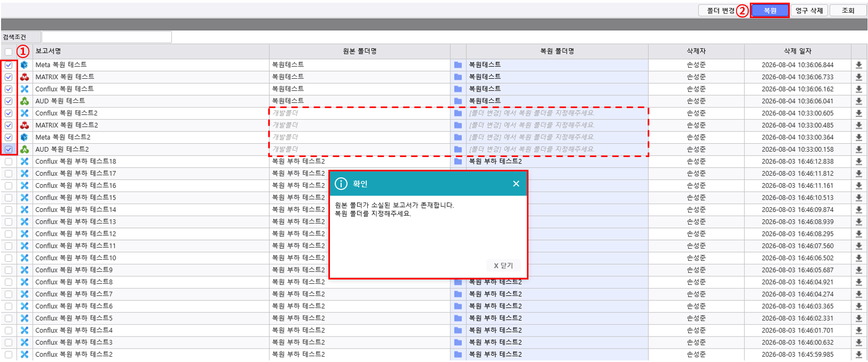Download the Conflux 복원 부하 테스트18 report
The width and height of the screenshot is (868, 362).
coord(858,161)
